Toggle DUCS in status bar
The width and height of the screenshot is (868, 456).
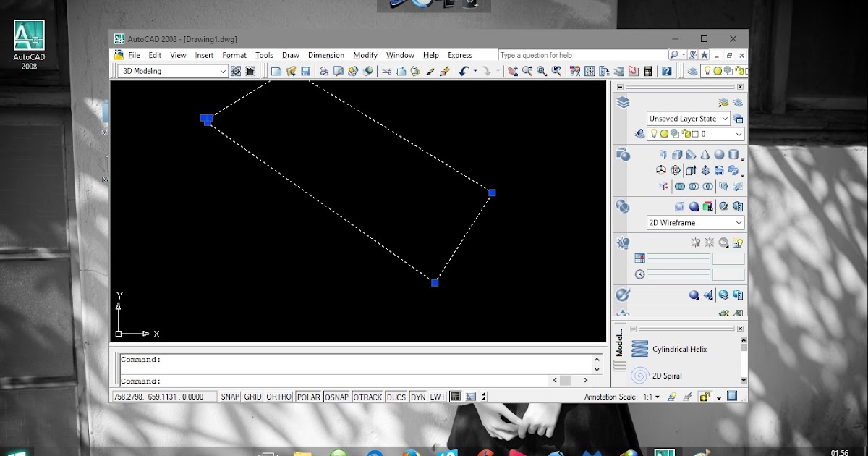click(x=396, y=397)
